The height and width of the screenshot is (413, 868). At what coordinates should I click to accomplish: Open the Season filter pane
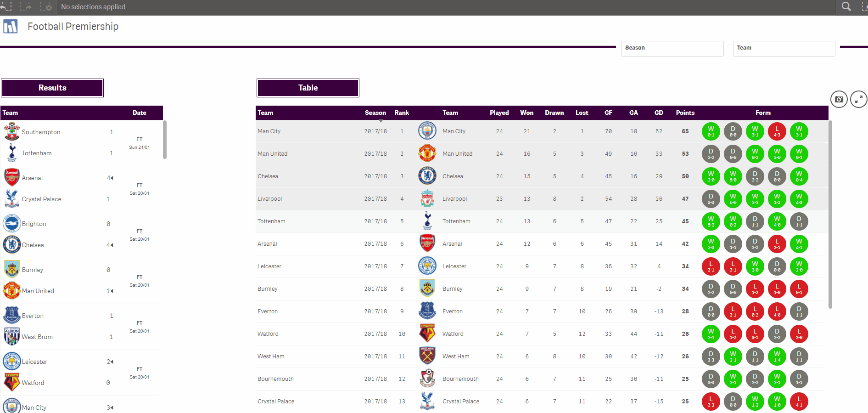coord(672,48)
